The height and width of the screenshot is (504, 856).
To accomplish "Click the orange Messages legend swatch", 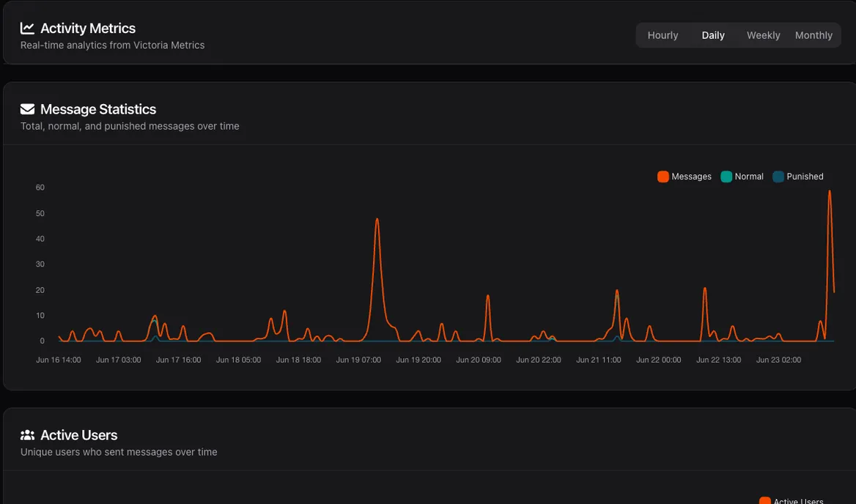I will 663,177.
